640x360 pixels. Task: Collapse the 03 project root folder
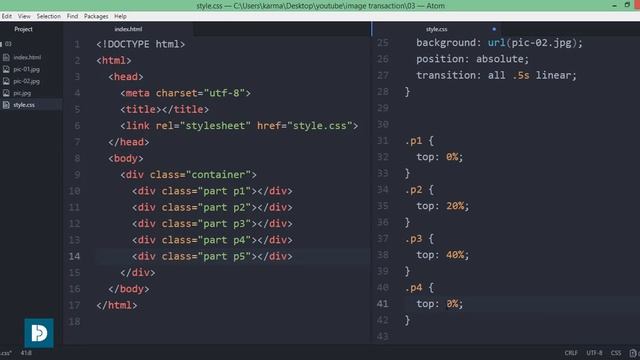8,44
